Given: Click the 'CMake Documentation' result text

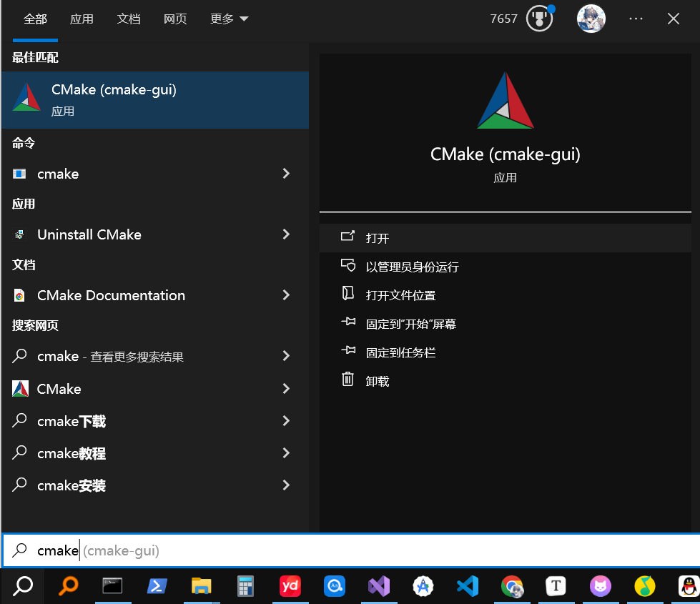Looking at the screenshot, I should coord(111,295).
